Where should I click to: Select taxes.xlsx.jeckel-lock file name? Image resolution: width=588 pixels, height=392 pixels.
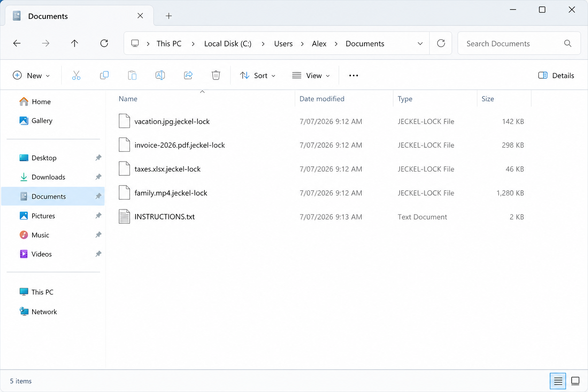point(167,169)
